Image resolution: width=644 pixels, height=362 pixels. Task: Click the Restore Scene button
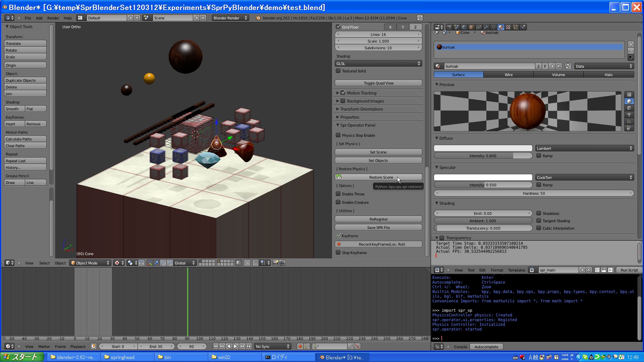pyautogui.click(x=378, y=177)
